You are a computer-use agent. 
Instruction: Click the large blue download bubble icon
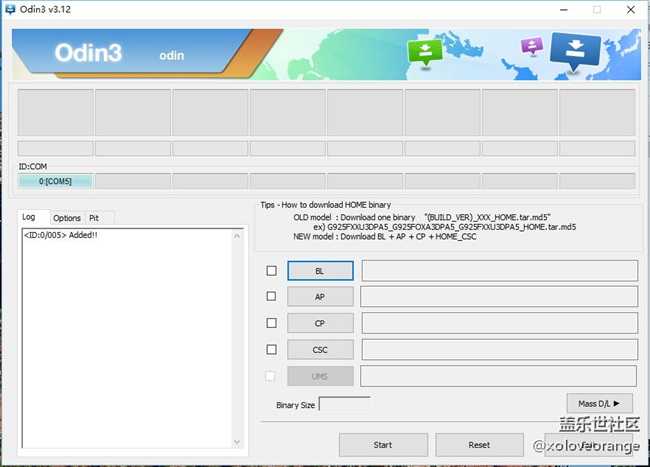575,51
